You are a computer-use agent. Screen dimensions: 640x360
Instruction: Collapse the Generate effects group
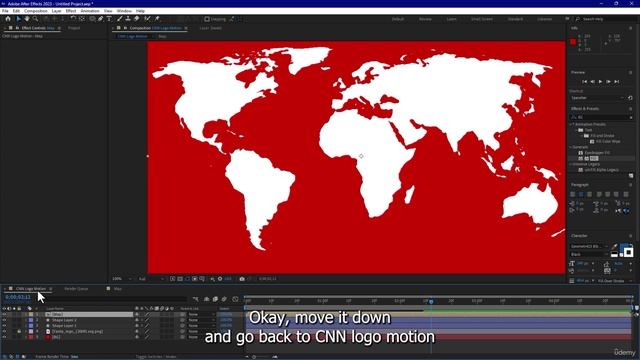coord(571,147)
